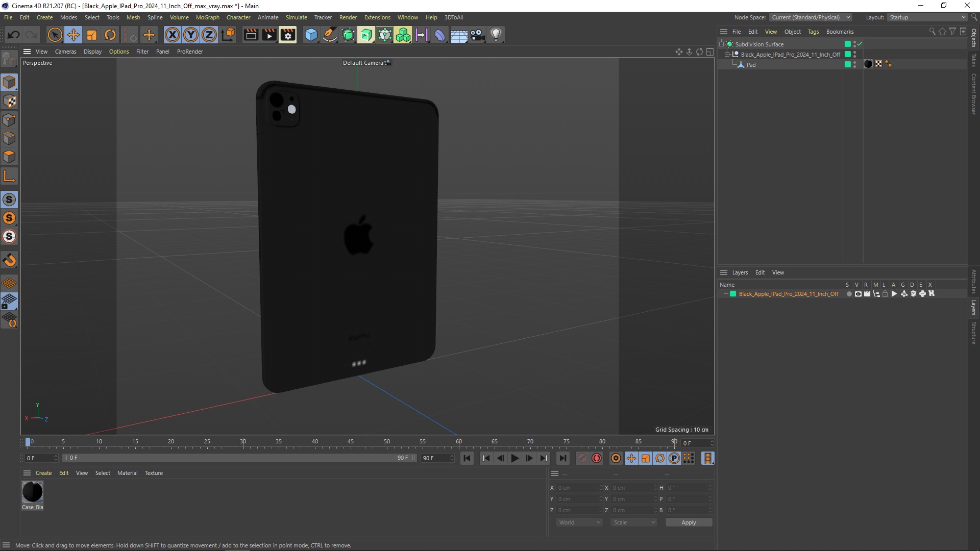Open the MoGraph menu
Screen dimensions: 980x551
coord(208,17)
